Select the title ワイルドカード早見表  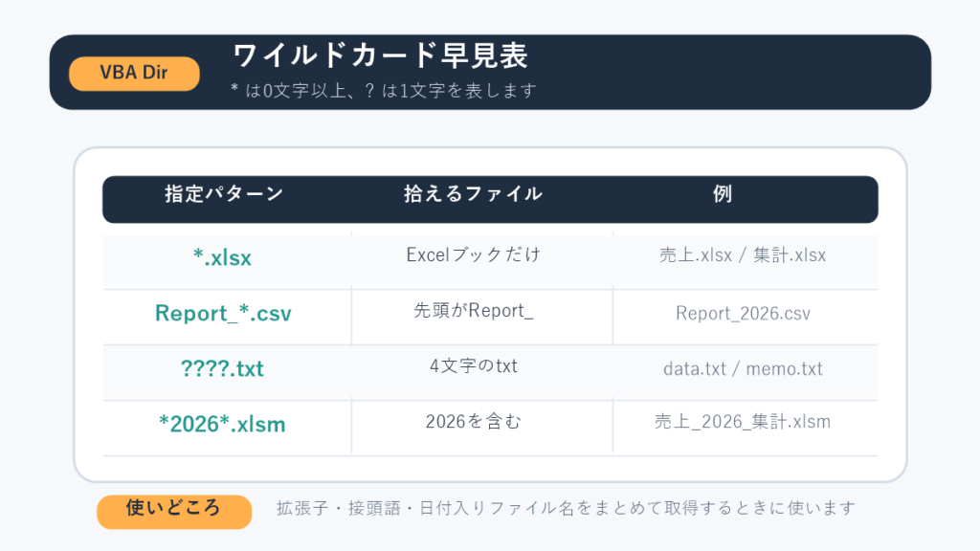[x=381, y=55]
